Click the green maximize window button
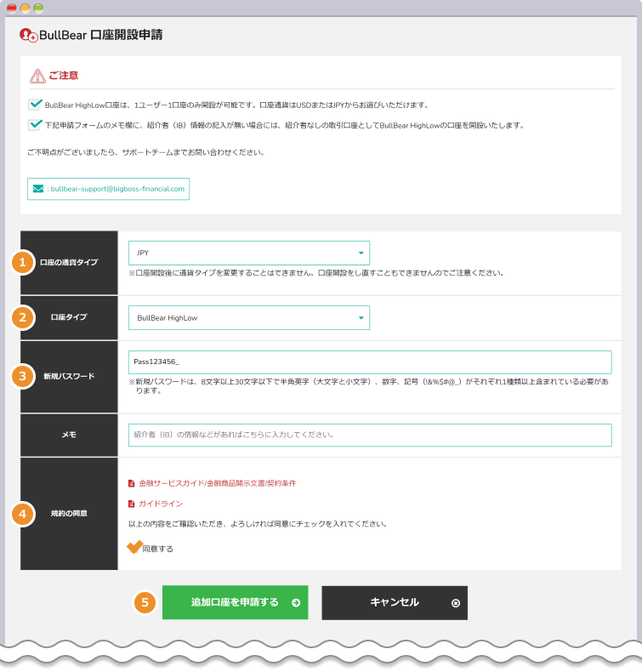642x672 pixels. 38,9
